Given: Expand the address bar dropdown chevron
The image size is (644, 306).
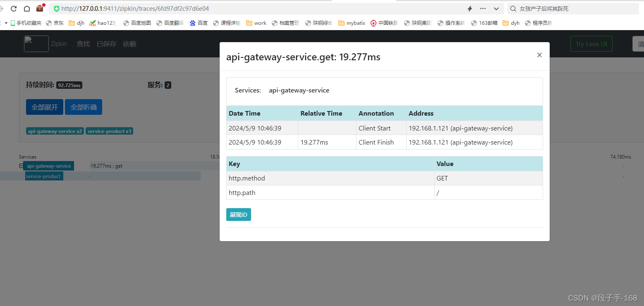Looking at the screenshot, I should 496,9.
